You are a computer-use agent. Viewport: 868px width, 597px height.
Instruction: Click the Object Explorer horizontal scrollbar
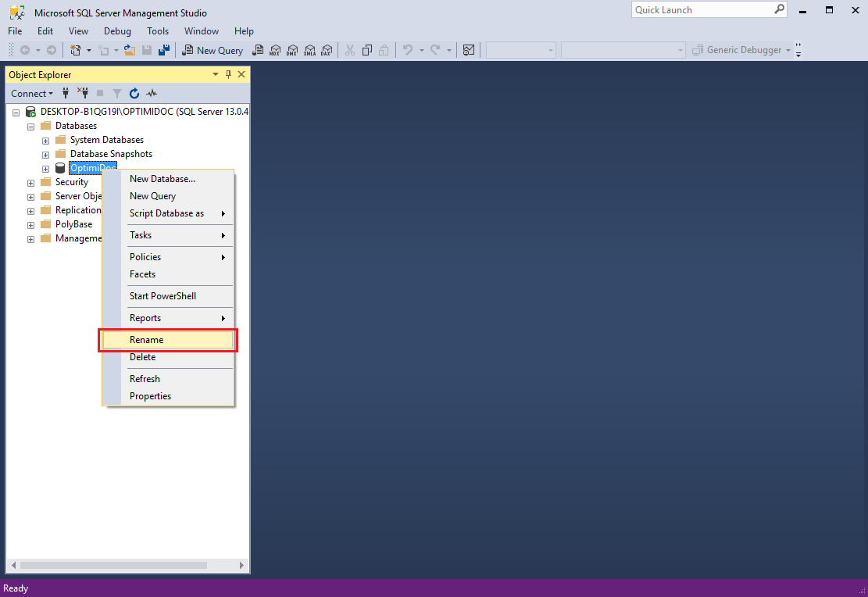tap(113, 565)
